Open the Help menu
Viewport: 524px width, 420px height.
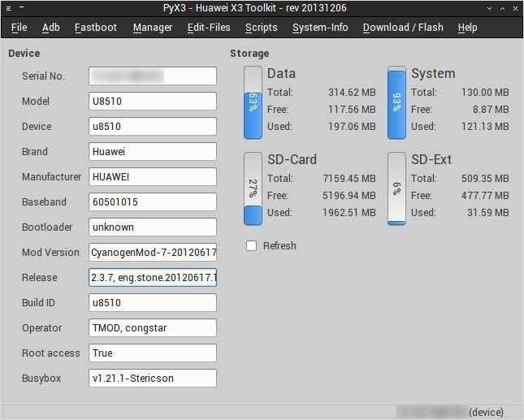467,28
